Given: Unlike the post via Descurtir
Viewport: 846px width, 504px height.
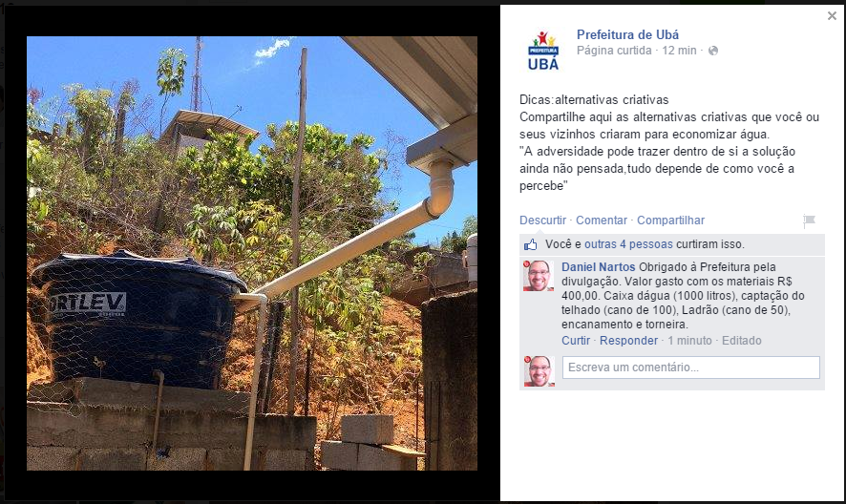Looking at the screenshot, I should [x=542, y=220].
